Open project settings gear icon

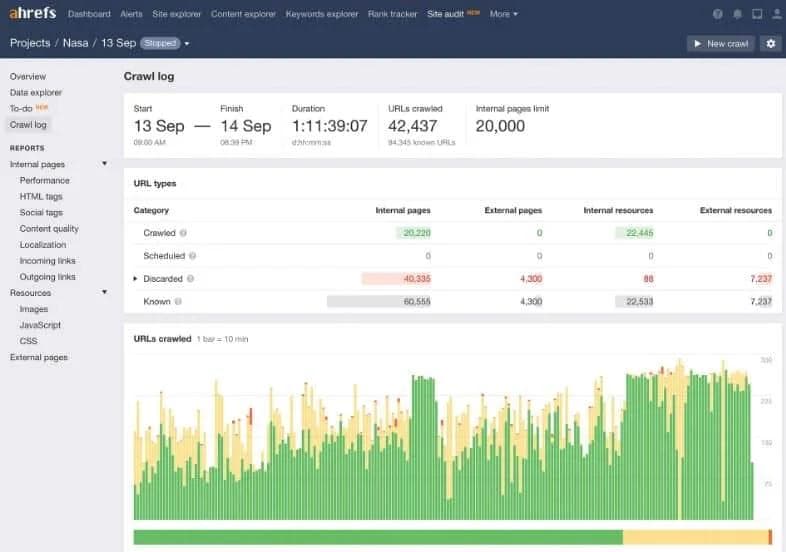tap(769, 44)
